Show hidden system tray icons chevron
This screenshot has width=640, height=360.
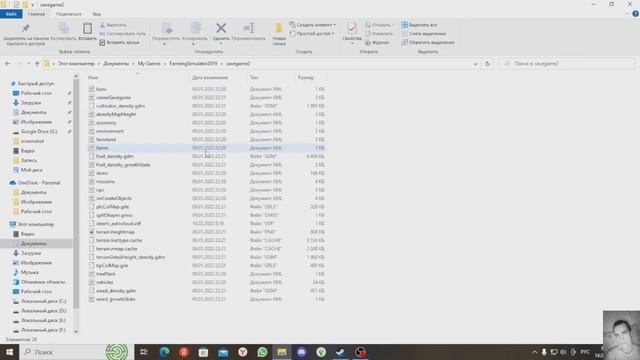(534, 352)
